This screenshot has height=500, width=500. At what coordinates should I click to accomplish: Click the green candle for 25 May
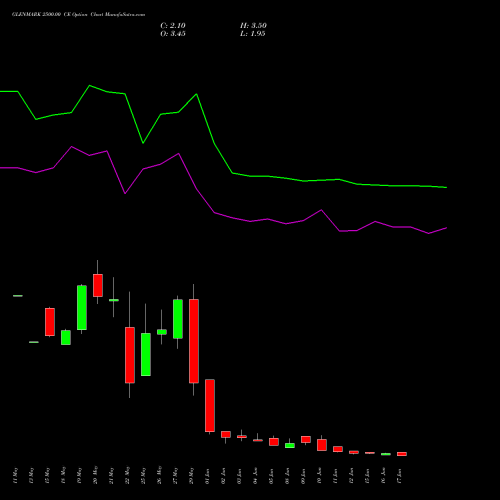point(146,354)
